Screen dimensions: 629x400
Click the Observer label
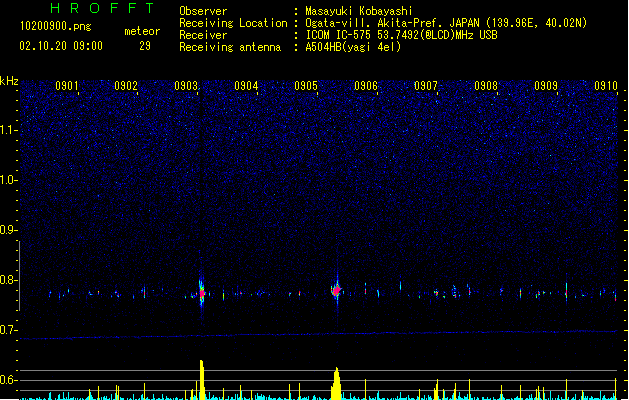[x=203, y=11]
